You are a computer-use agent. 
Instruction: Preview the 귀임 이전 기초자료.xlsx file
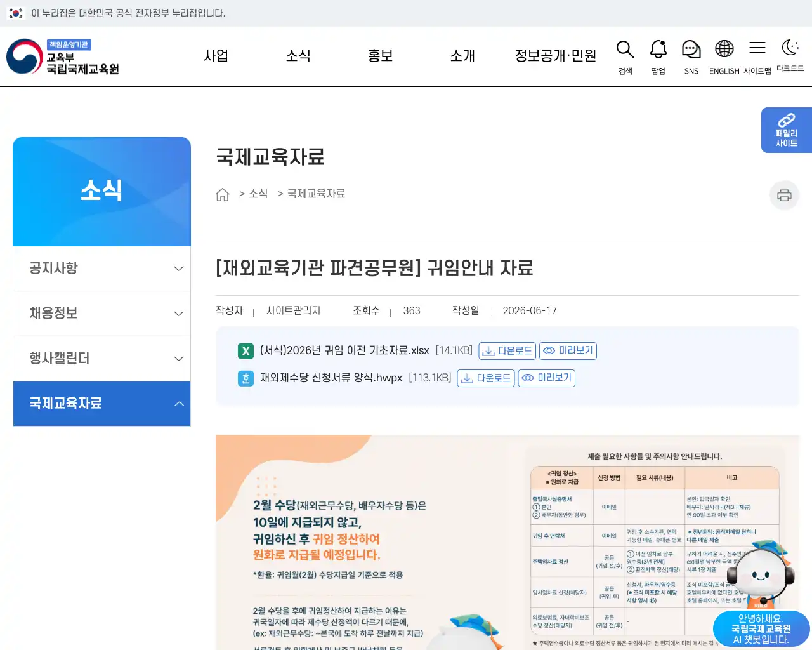click(x=568, y=351)
